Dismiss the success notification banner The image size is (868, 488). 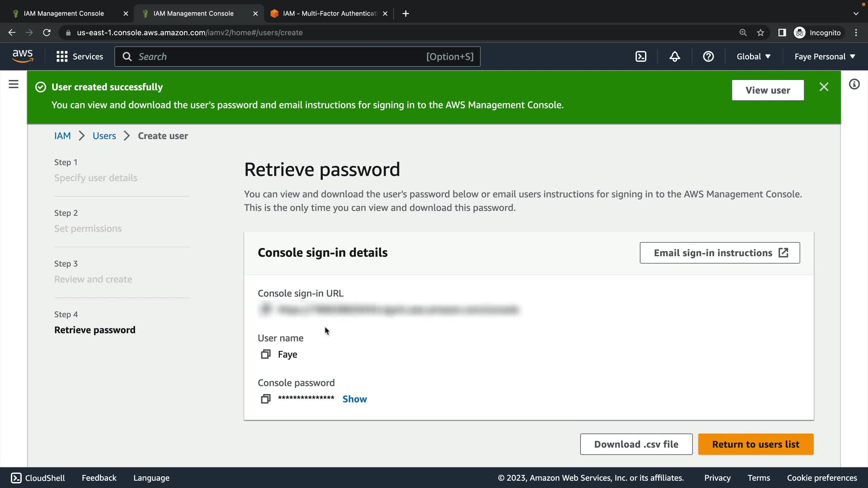(x=824, y=87)
